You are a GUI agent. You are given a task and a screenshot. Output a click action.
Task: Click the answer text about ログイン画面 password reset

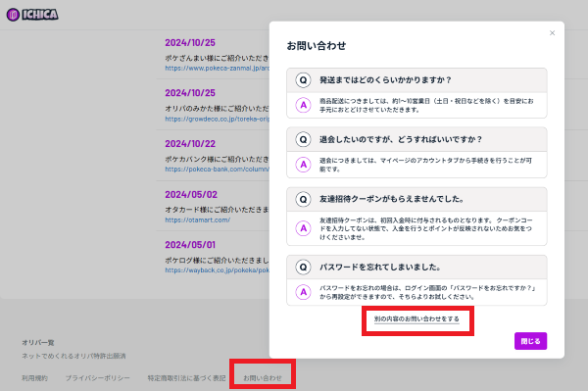click(x=428, y=292)
